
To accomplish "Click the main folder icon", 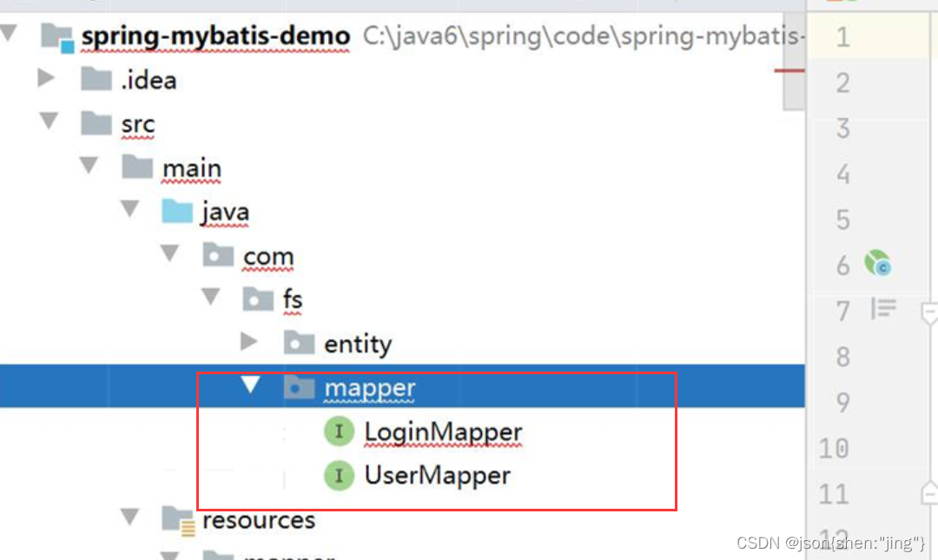I will click(137, 167).
